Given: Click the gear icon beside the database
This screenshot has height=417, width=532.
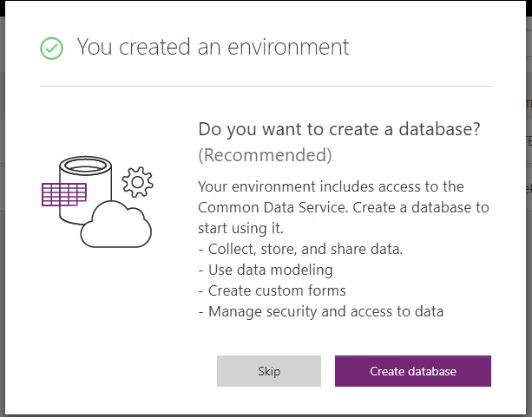Looking at the screenshot, I should point(137,182).
